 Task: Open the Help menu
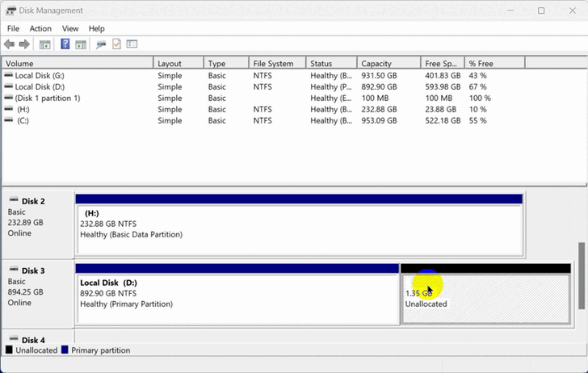96,28
